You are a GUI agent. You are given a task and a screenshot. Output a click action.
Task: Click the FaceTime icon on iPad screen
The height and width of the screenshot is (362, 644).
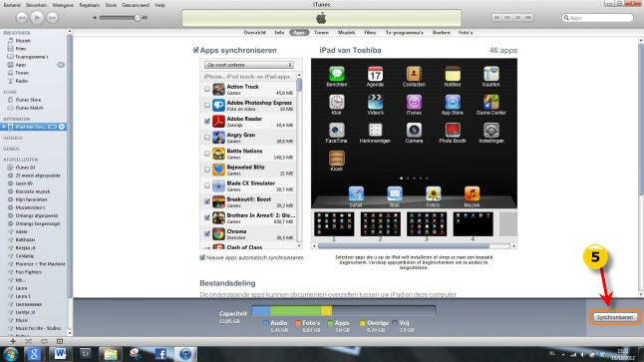click(x=336, y=131)
